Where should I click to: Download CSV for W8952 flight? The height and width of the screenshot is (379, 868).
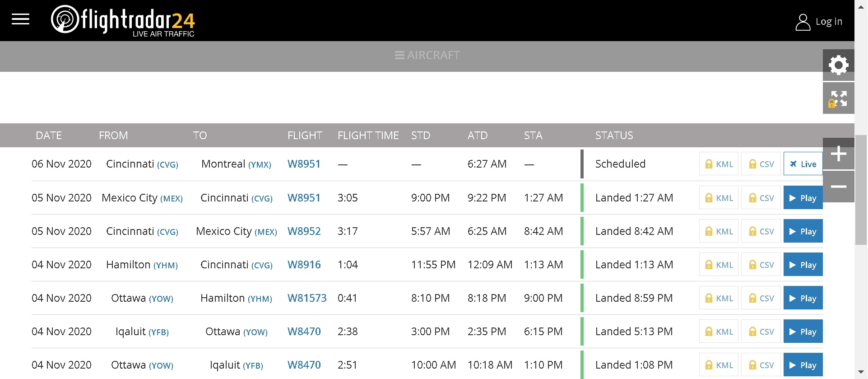(761, 231)
